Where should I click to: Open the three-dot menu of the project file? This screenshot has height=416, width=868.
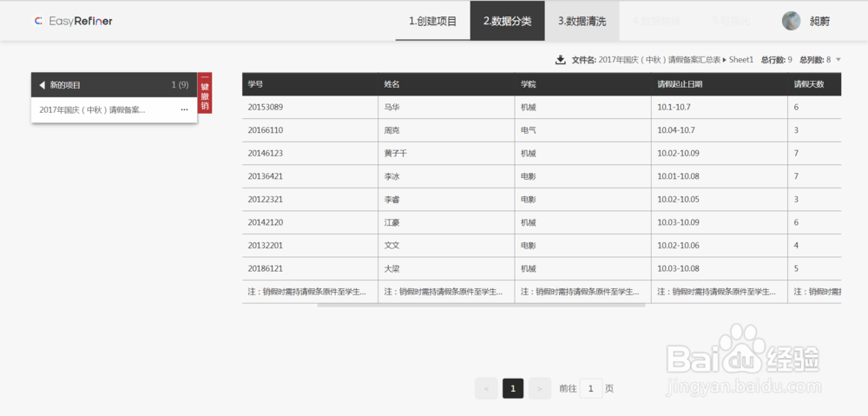pos(184,109)
